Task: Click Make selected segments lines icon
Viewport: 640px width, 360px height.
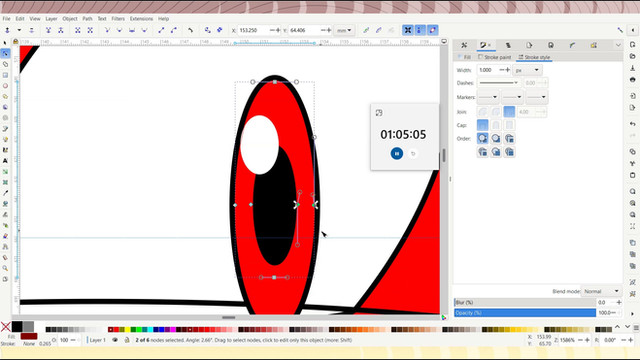Action: click(x=161, y=30)
